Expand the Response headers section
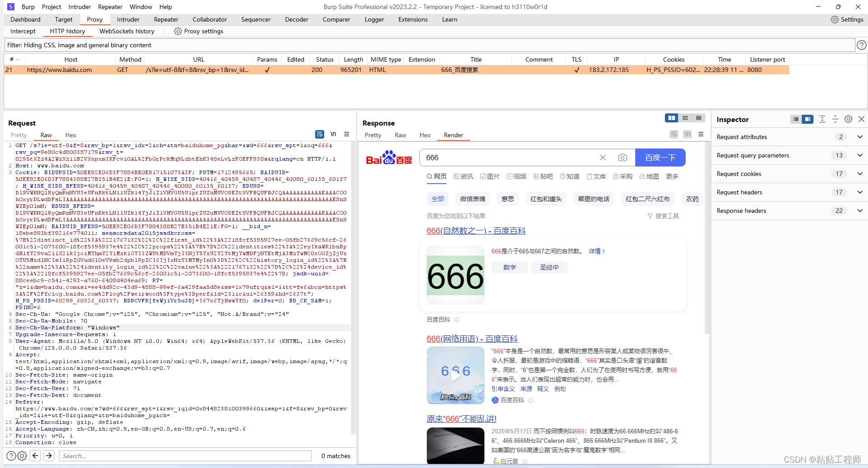Screen dimensions: 868x468 [788, 211]
